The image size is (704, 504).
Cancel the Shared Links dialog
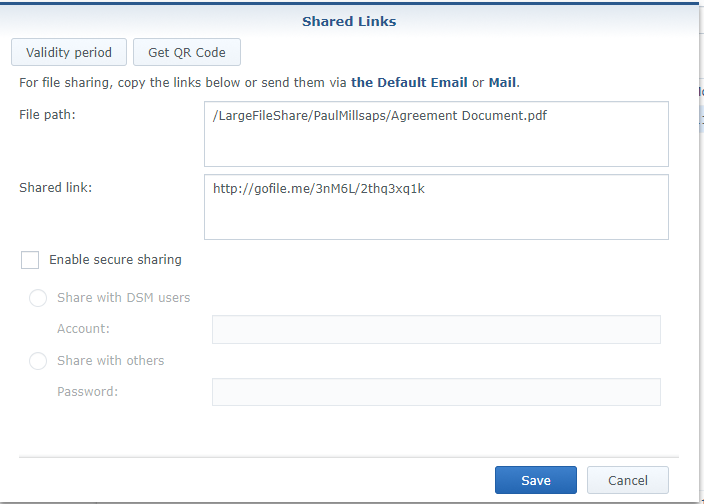pos(628,480)
